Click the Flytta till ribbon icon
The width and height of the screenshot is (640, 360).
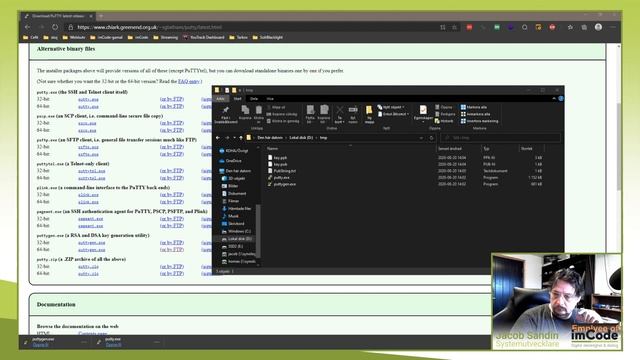tap(310, 114)
